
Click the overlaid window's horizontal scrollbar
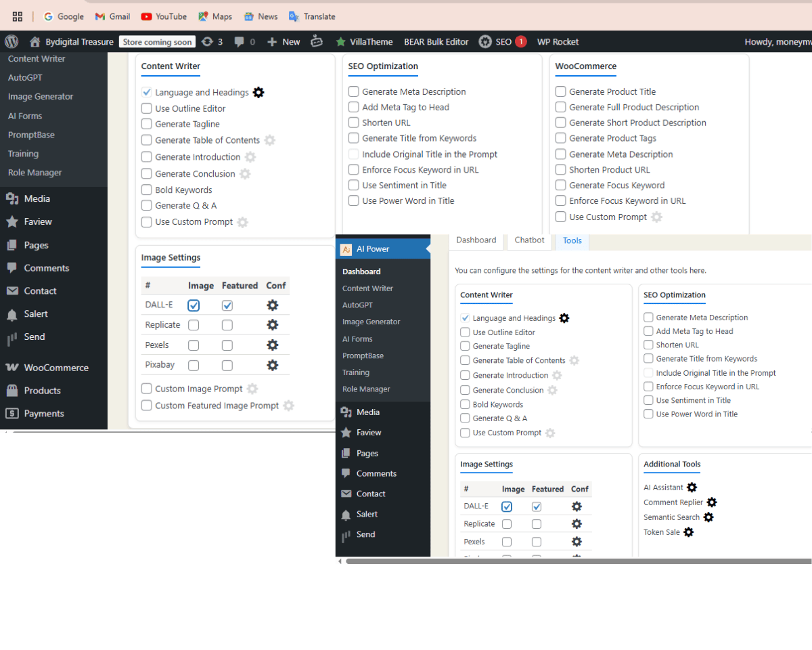click(579, 561)
